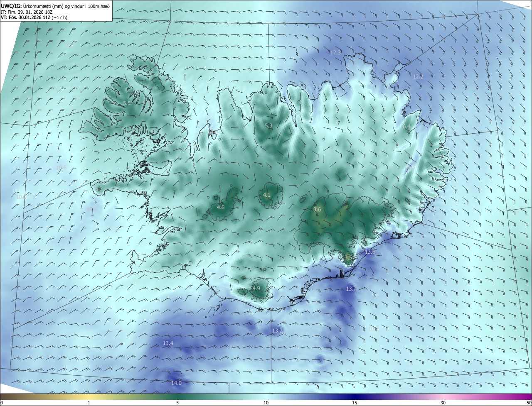Click the 10 tick on the color scale
532x406 pixels.
[266, 403]
